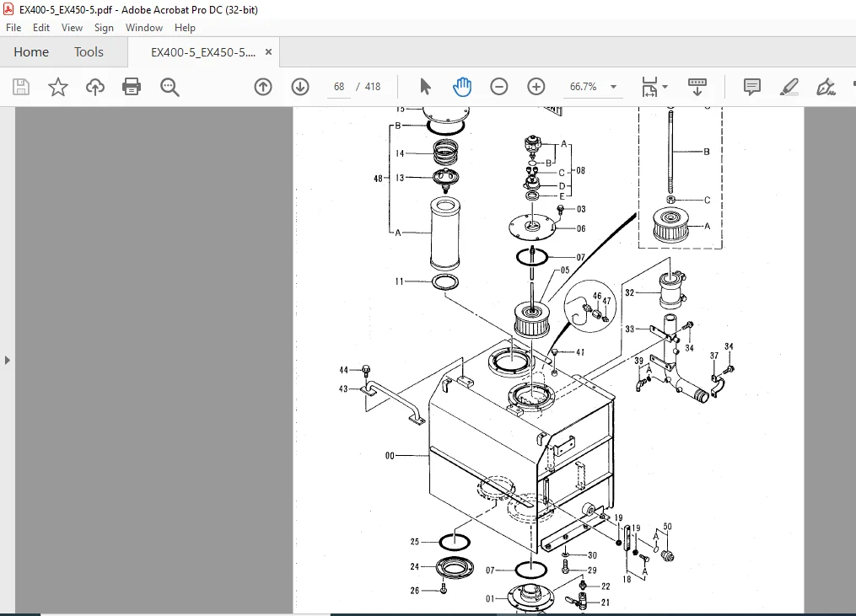Expand the left navigation pane arrow
The image size is (856, 616).
tap(7, 360)
